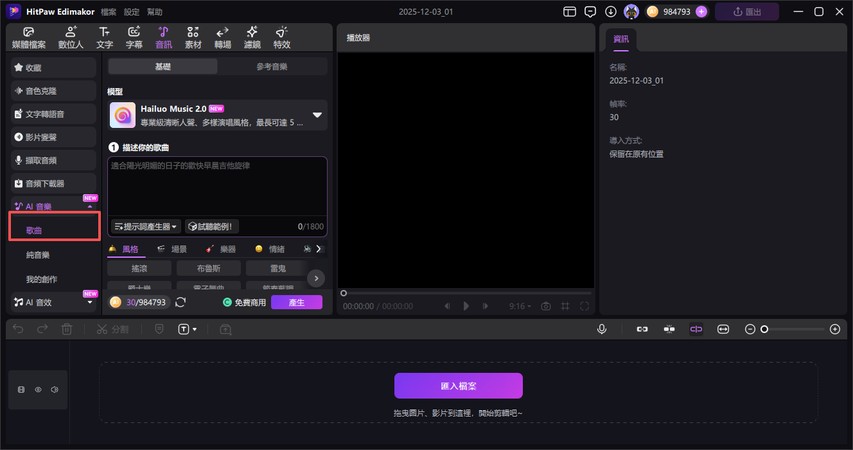This screenshot has height=450, width=853.
Task: Open the 提示詞產生器 dropdown
Action: (146, 226)
